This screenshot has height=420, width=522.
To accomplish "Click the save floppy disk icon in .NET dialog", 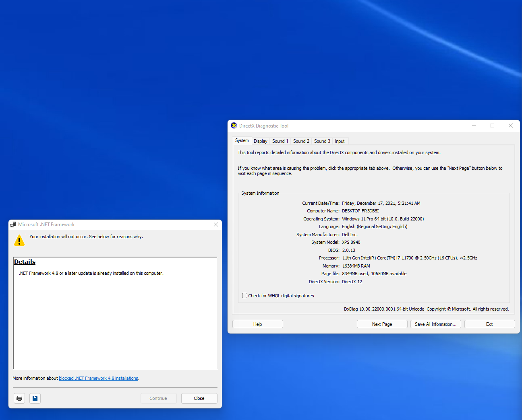I will tap(35, 398).
